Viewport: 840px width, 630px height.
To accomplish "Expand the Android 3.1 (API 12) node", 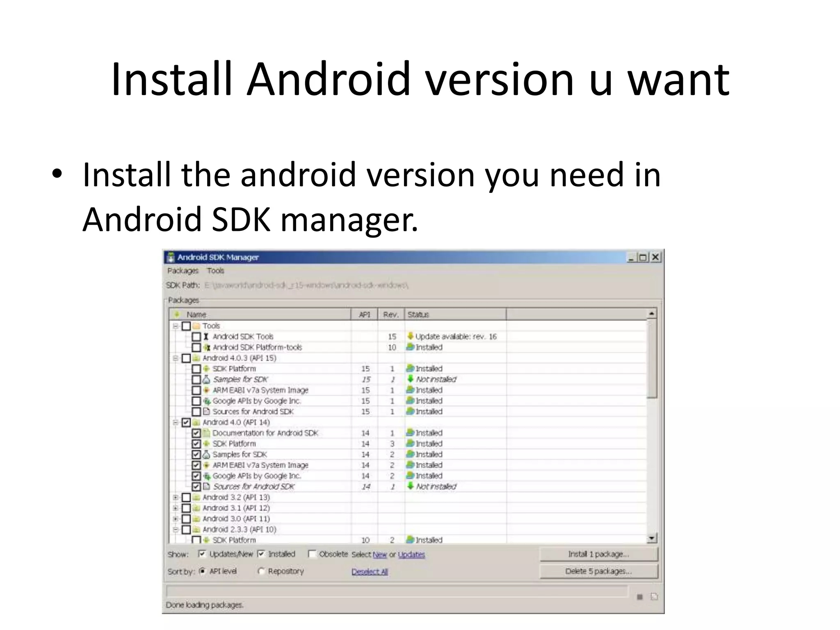I will click(x=176, y=508).
